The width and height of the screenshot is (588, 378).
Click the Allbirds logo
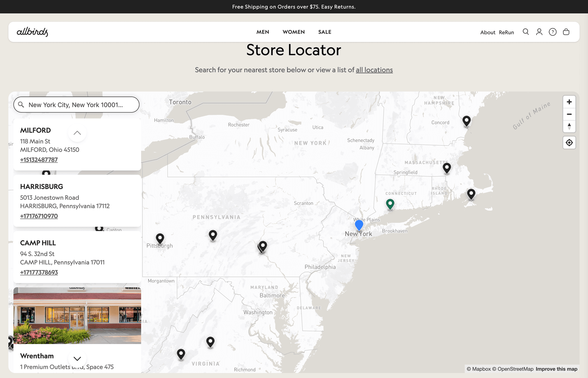coord(32,32)
